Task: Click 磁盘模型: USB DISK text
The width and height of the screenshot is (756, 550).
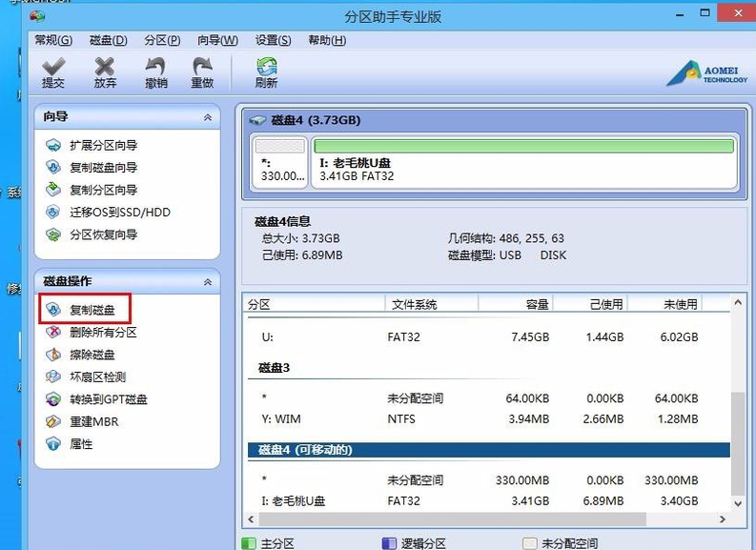Action: [x=507, y=255]
